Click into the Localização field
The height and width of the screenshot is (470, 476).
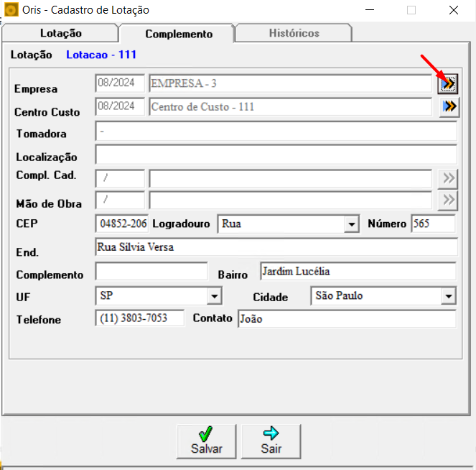[276, 155]
